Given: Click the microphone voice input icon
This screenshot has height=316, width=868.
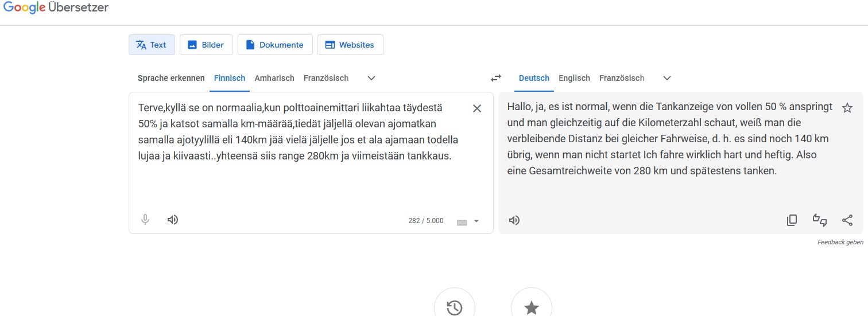Looking at the screenshot, I should pos(145,220).
